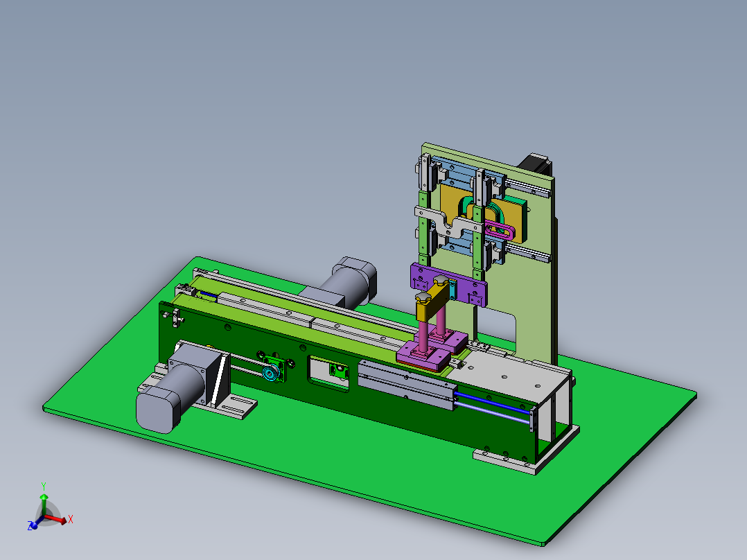Select the gray slide cylinder on front panel

(407, 384)
